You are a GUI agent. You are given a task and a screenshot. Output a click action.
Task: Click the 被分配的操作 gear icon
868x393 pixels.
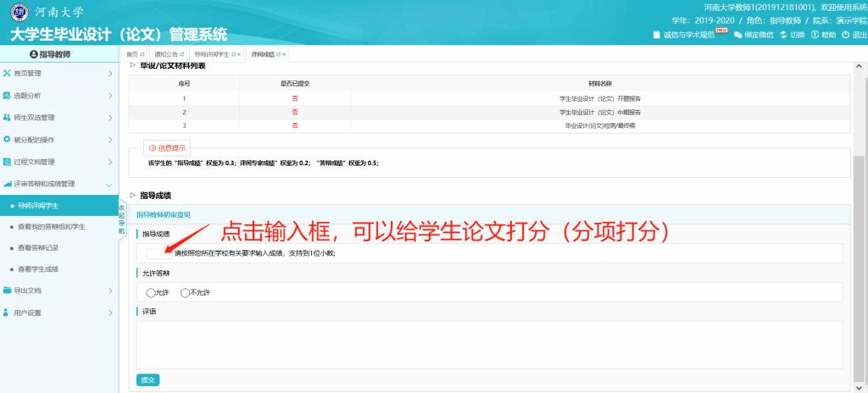coord(7,140)
